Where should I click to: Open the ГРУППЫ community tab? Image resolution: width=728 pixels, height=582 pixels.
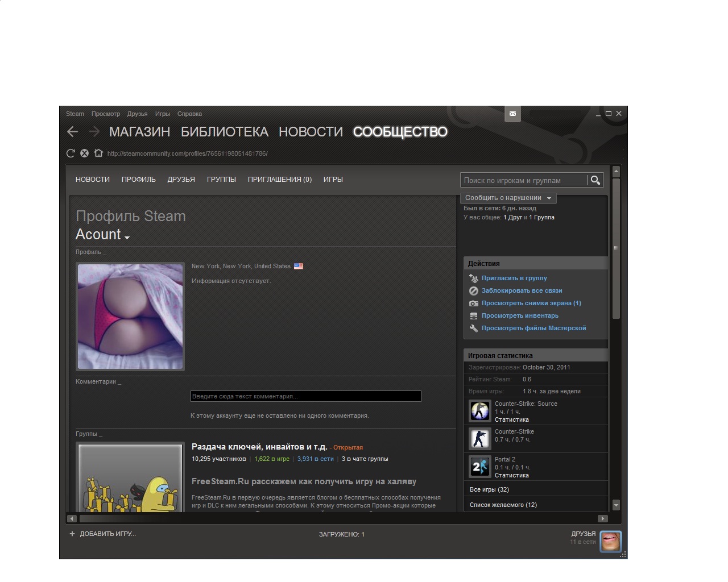pos(221,179)
